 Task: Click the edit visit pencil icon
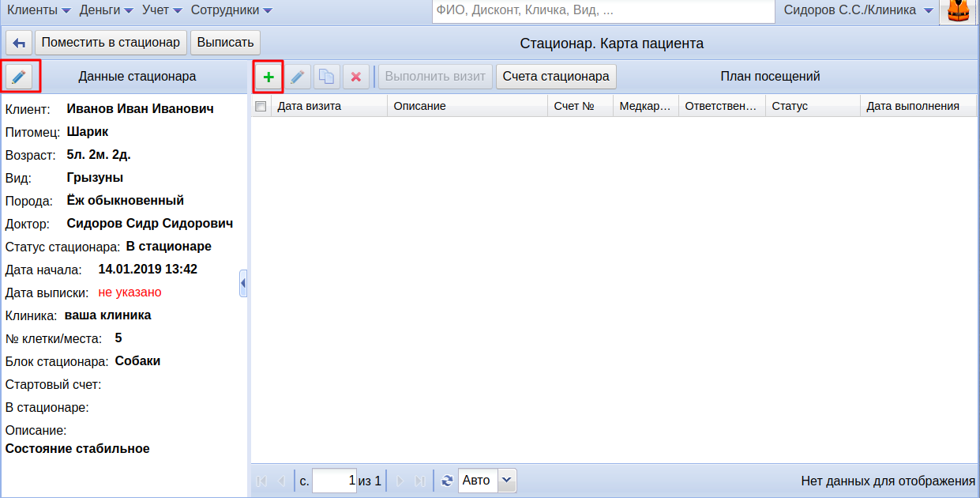point(297,77)
